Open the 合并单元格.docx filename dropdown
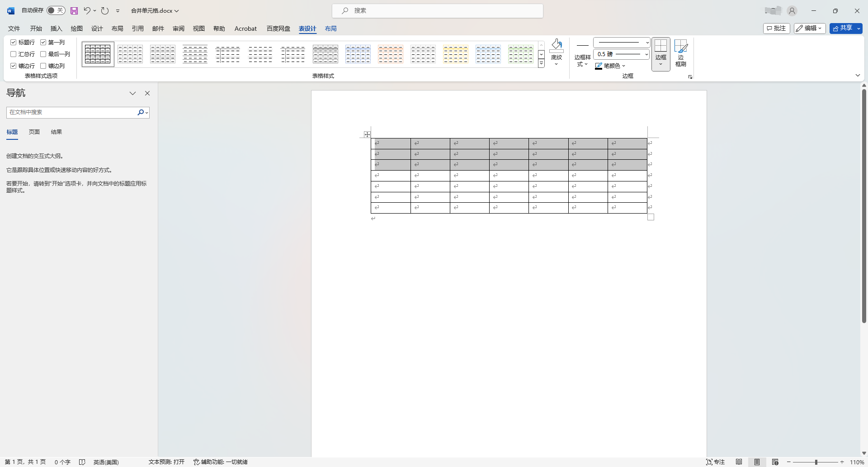868x467 pixels. (155, 10)
